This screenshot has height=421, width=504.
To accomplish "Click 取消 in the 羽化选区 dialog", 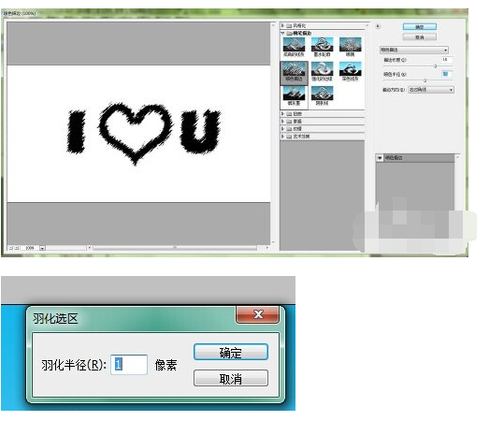I will [x=231, y=379].
